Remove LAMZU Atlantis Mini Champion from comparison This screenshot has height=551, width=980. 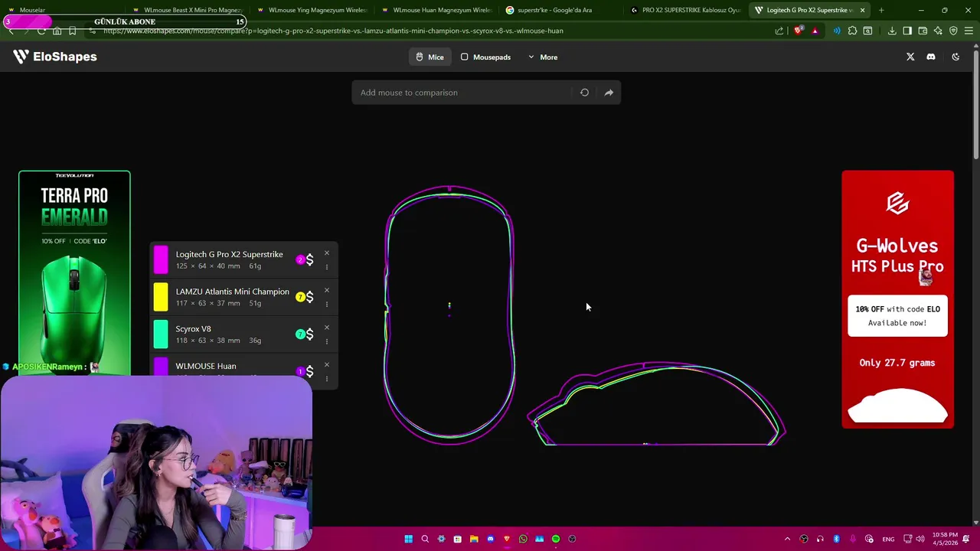(x=327, y=291)
